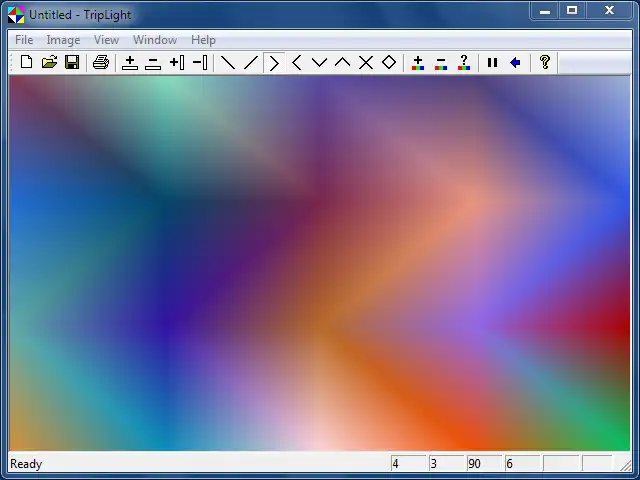Save using the floppy disk icon

coord(72,62)
